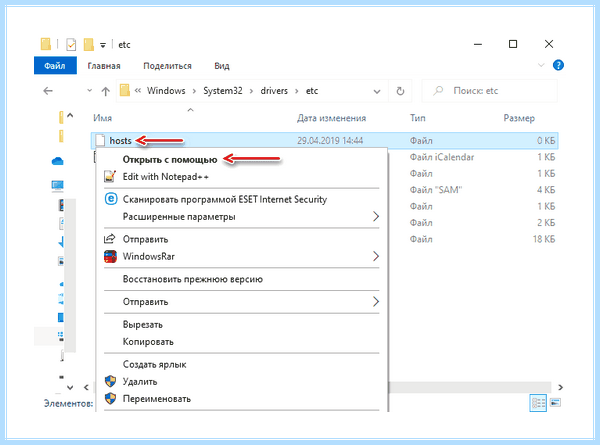Expand the second Отправить submenu
Viewport: 600px width, 445px height.
[x=242, y=302]
